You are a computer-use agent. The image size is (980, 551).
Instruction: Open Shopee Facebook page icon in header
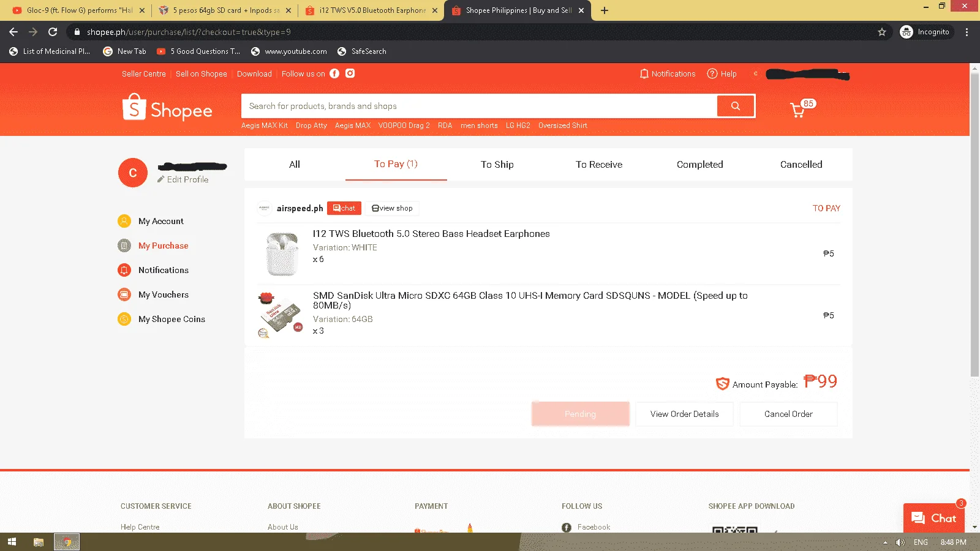tap(334, 73)
